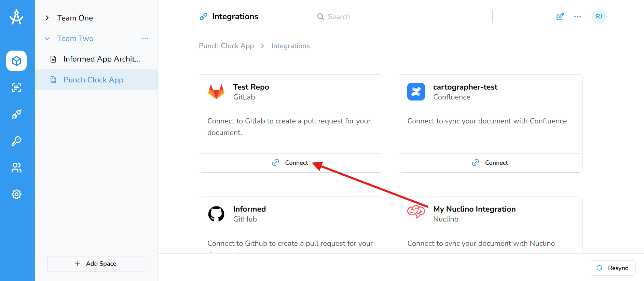Click the Integrations page heading

point(235,16)
